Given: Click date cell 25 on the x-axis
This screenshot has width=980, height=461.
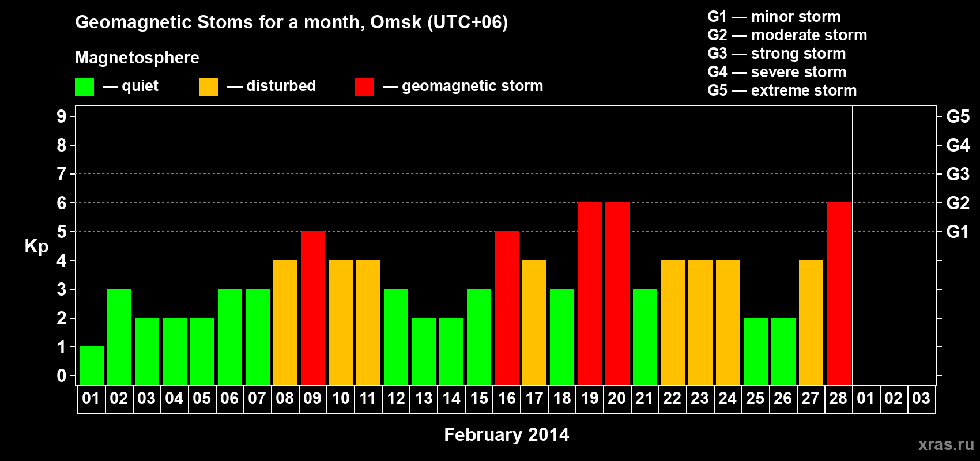Looking at the screenshot, I should click(756, 399).
